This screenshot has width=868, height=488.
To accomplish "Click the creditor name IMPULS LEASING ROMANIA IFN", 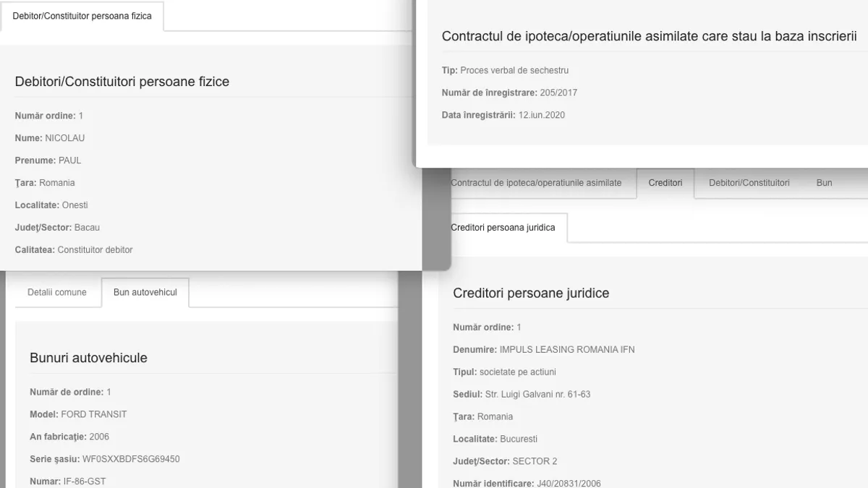I will [x=566, y=349].
